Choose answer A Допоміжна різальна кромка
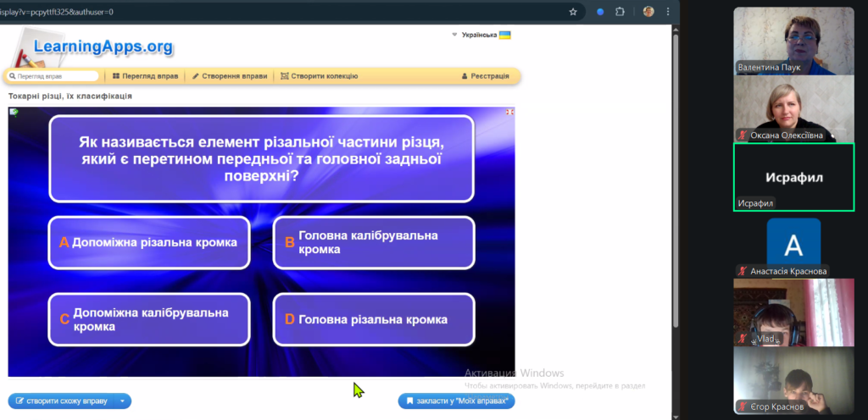The width and height of the screenshot is (868, 420). tap(149, 242)
